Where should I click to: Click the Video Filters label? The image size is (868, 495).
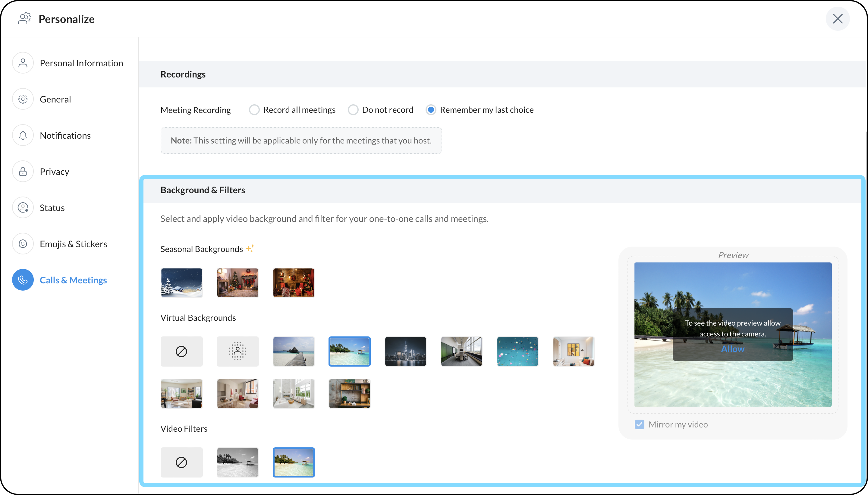(184, 428)
